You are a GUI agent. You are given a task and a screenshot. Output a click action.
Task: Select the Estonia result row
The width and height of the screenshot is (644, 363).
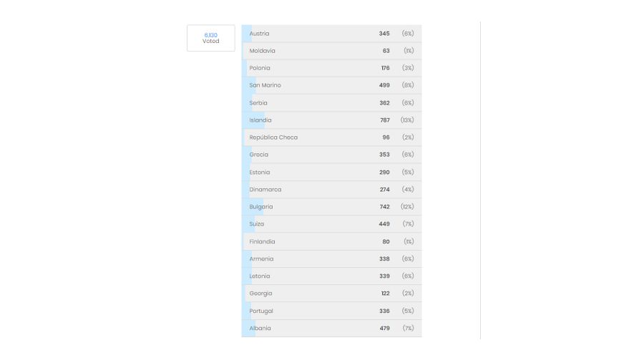pos(331,173)
